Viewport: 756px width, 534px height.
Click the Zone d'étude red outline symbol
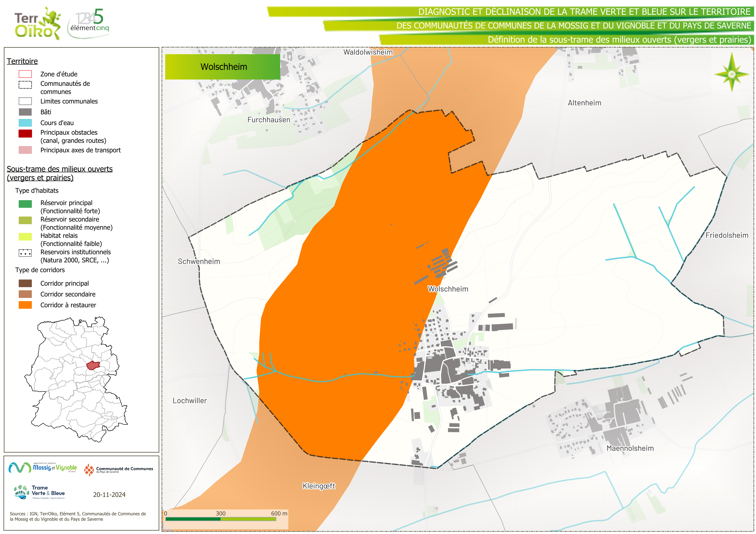[25, 74]
